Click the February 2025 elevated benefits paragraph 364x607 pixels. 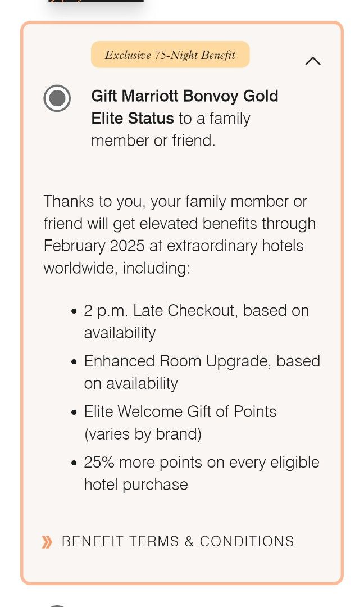click(179, 234)
